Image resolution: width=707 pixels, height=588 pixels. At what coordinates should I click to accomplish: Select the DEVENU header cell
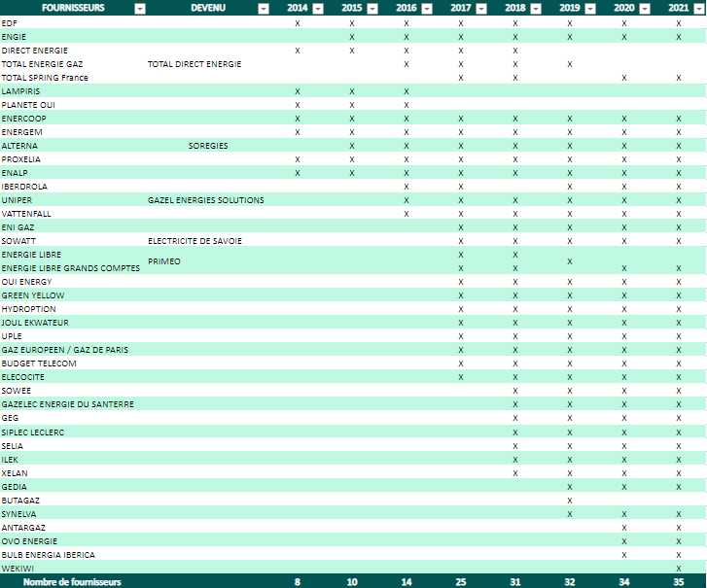(x=208, y=8)
